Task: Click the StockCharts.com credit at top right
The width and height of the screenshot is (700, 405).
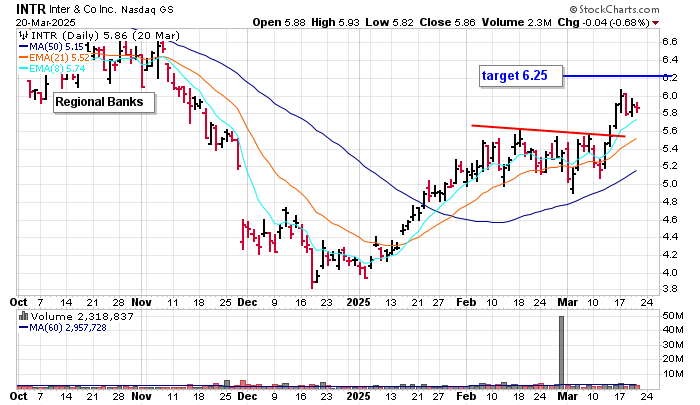Action: point(614,9)
